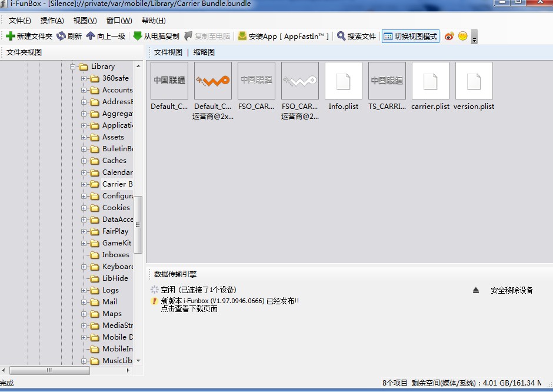Click the exclamation warning icon beside update notice

[154, 301]
